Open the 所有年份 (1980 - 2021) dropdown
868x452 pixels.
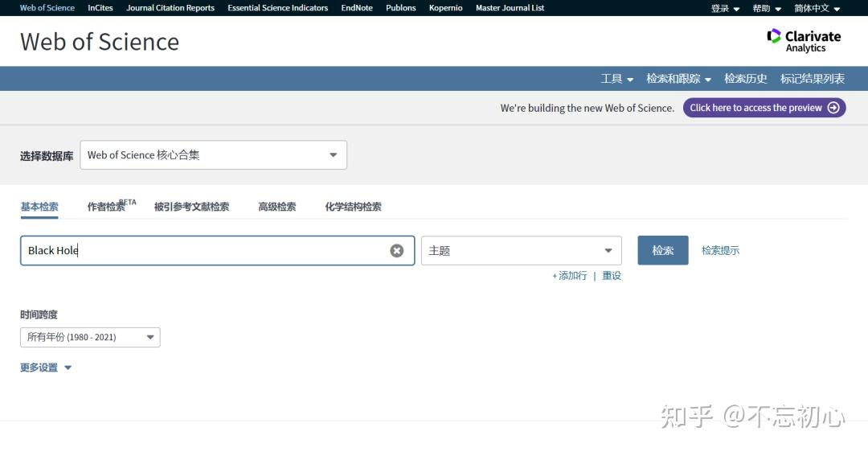(x=90, y=337)
